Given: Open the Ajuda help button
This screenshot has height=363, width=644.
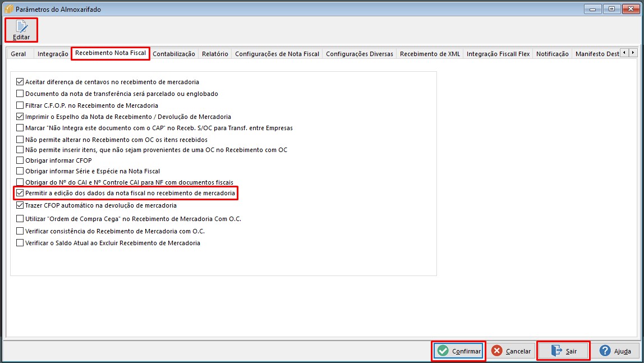Looking at the screenshot, I should pos(614,351).
